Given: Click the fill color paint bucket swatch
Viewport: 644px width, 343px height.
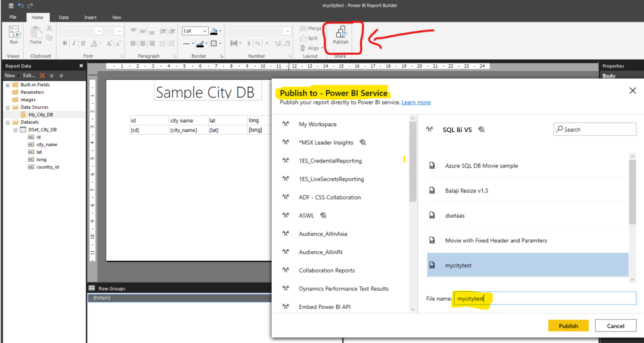Looking at the screenshot, I should point(214,31).
